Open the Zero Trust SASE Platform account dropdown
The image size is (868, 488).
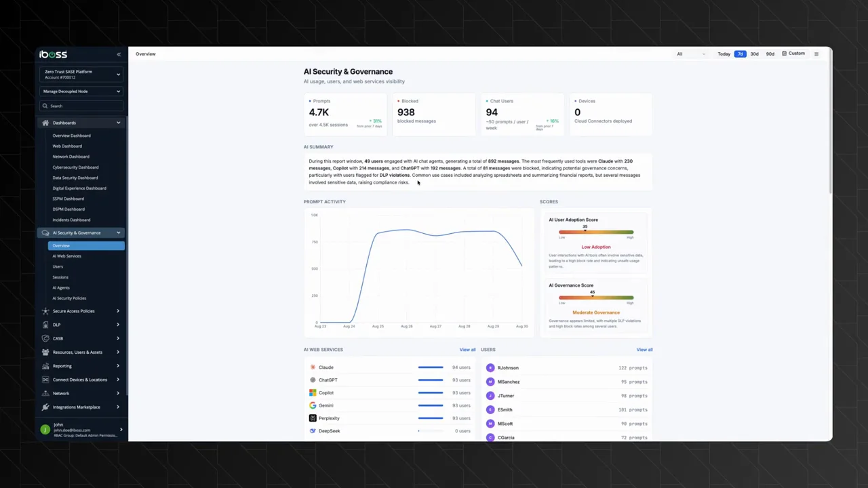(x=81, y=75)
